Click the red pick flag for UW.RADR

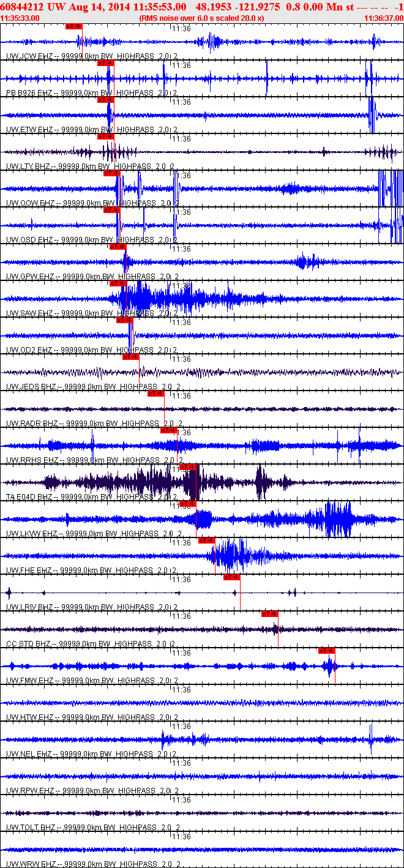[156, 394]
